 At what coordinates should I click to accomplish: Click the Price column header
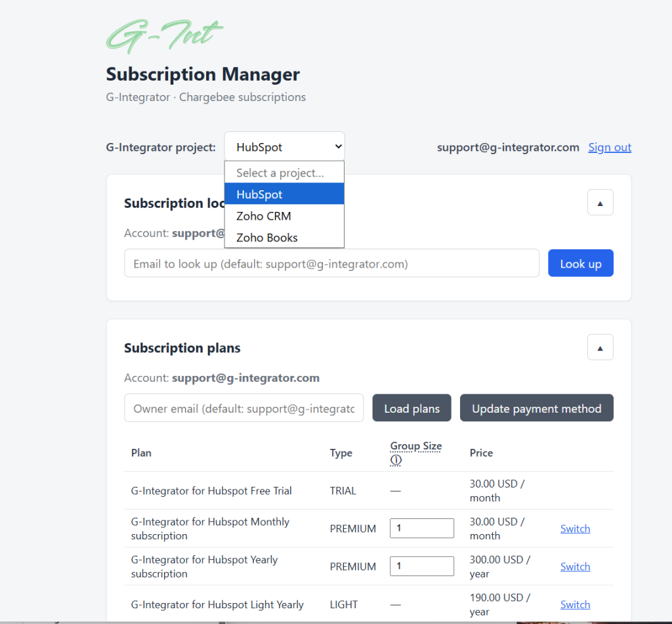point(481,453)
